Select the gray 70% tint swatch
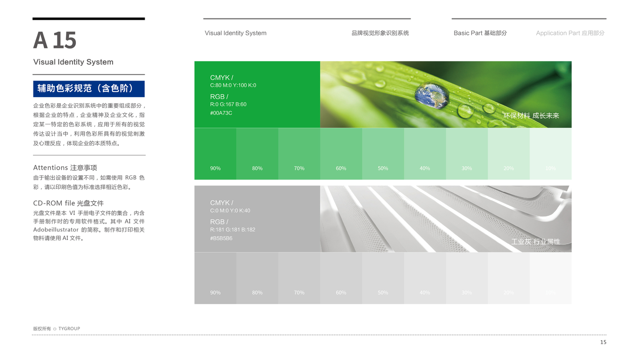 [299, 278]
